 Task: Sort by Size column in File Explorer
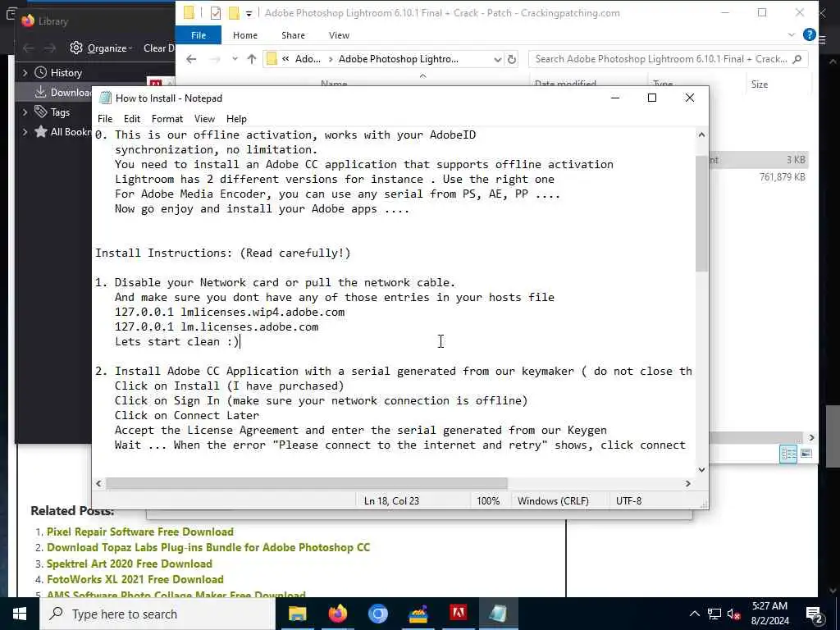pos(759,84)
